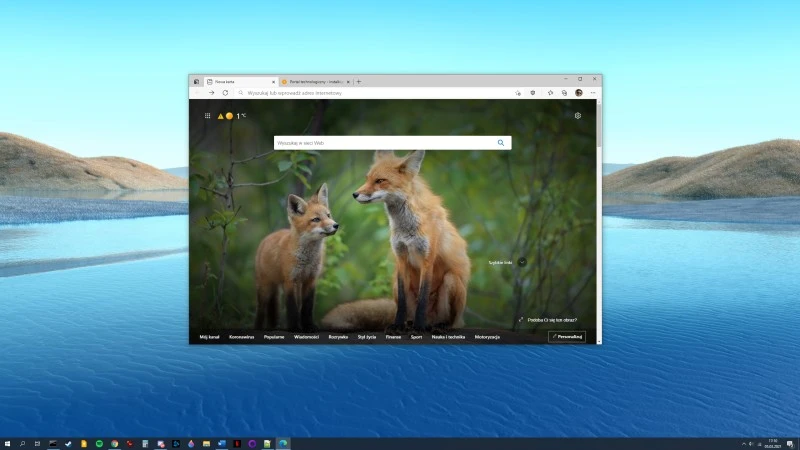Open the Wiadomości feed tab
800x450 pixels.
point(306,337)
